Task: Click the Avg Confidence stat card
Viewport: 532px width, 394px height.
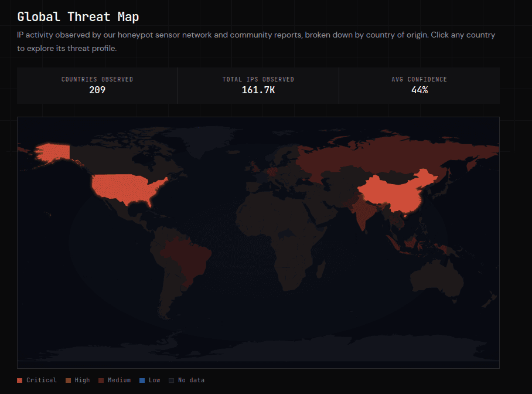Action: tap(419, 85)
